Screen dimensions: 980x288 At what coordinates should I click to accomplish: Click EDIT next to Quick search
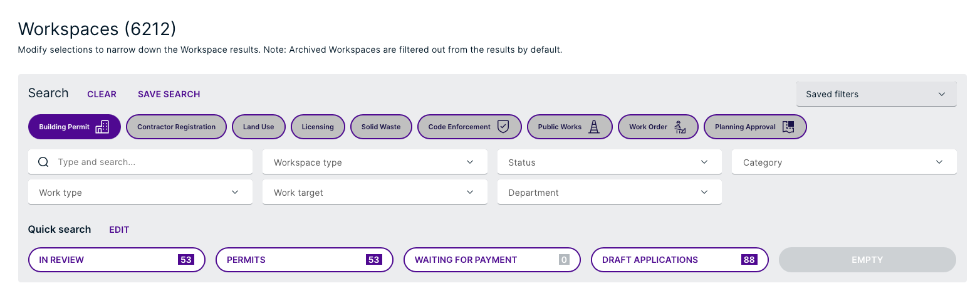coord(119,230)
